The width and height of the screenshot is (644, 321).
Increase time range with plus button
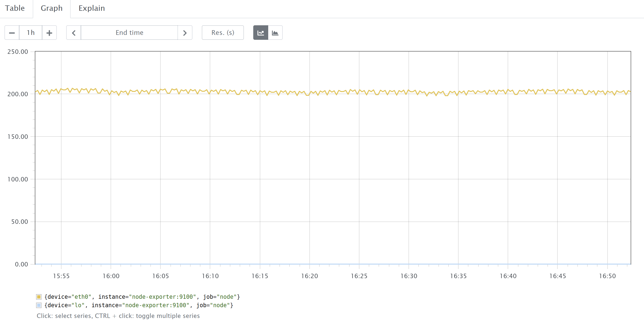(x=49, y=33)
